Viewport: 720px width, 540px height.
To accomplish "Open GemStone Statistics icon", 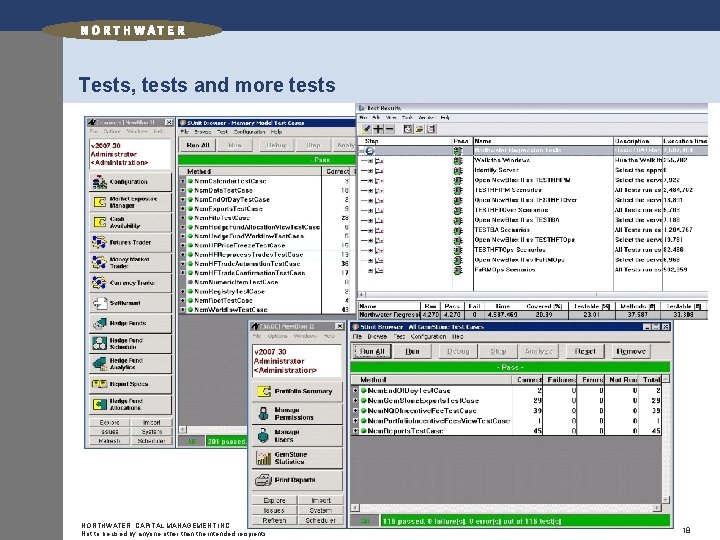I will point(264,458).
